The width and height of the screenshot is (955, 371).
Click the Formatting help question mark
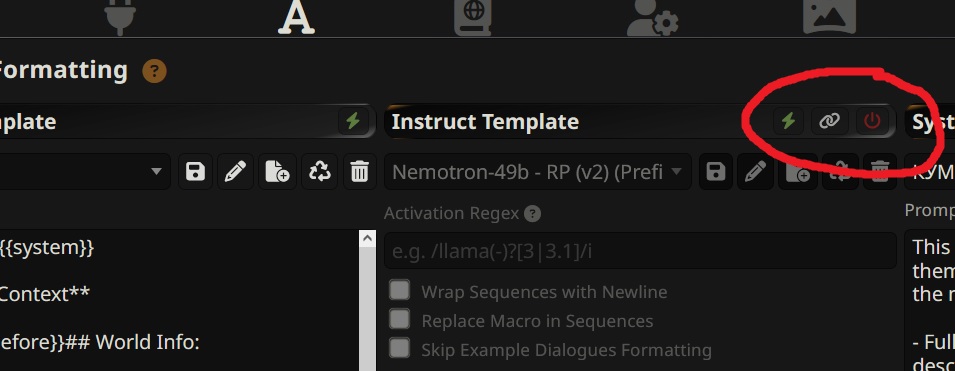[154, 71]
